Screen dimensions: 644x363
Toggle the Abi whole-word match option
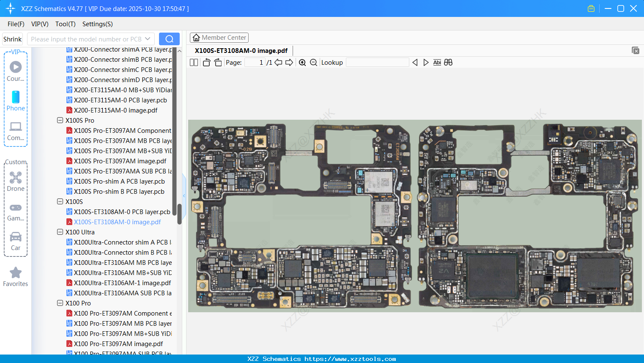click(437, 63)
